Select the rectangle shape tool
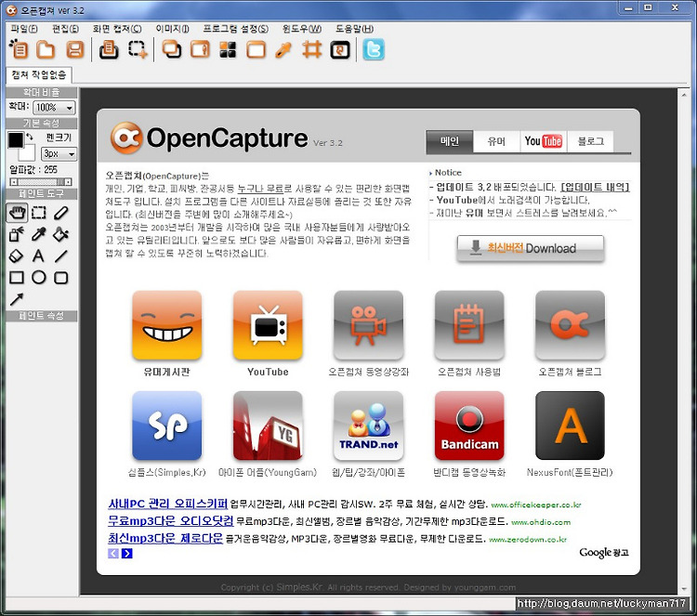 (17, 278)
